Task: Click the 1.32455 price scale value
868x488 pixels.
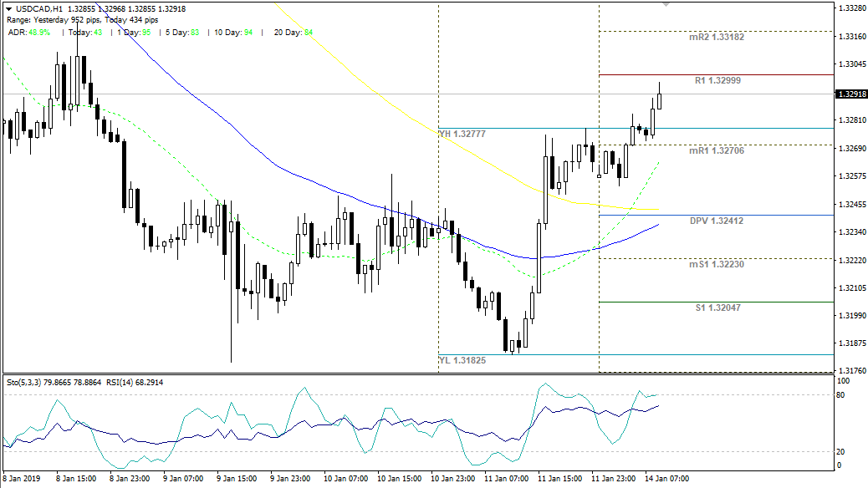Action: [x=852, y=204]
